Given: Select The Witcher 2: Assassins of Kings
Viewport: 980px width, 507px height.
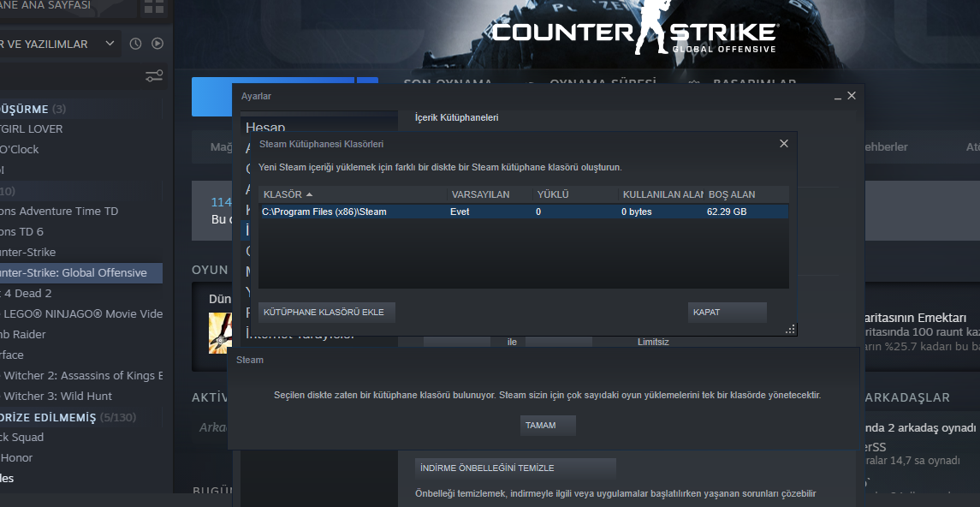Looking at the screenshot, I should pos(81,375).
